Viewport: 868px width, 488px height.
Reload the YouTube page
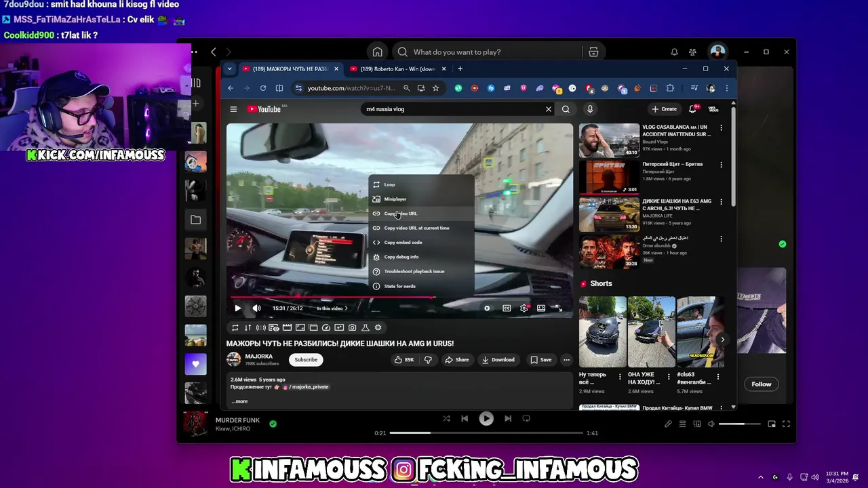(263, 88)
